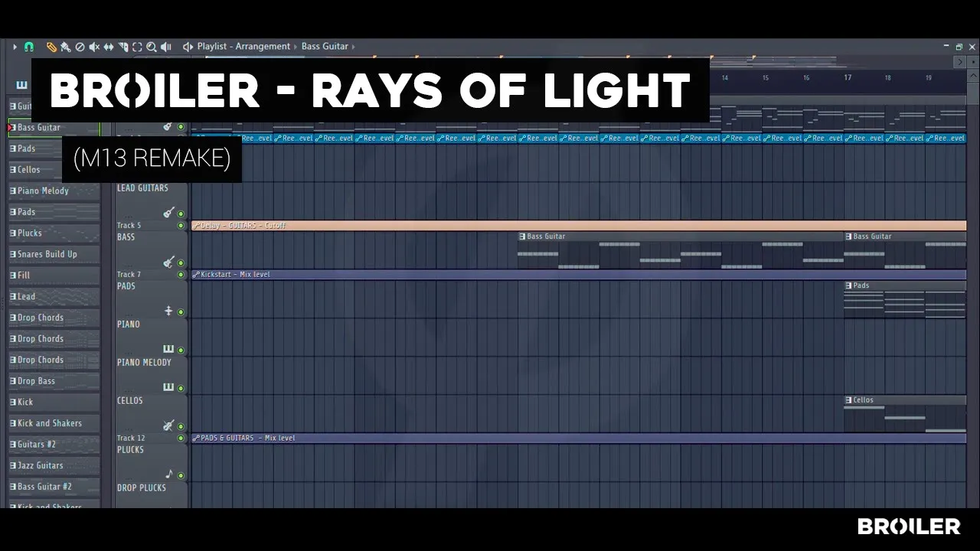Click the Arrangement breadcrumb
This screenshot has height=551, width=980.
(263, 47)
